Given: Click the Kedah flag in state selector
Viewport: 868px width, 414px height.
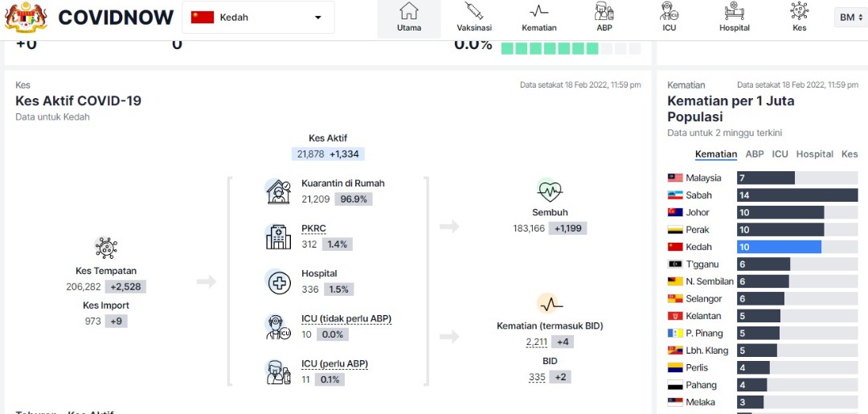Looking at the screenshot, I should point(203,17).
